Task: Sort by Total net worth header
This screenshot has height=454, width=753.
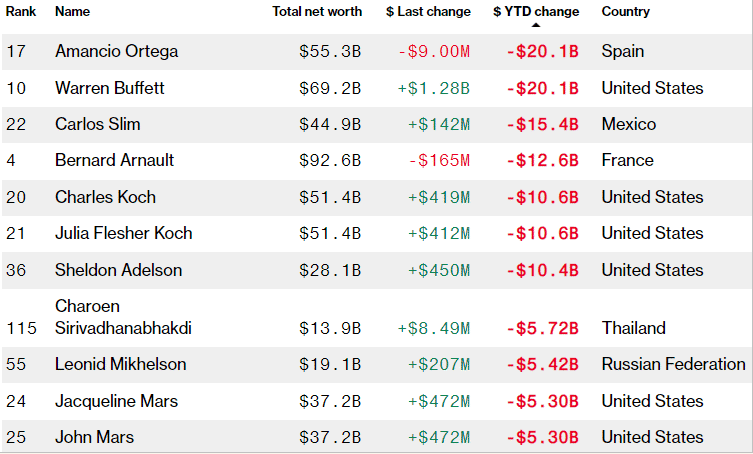Action: (x=316, y=12)
